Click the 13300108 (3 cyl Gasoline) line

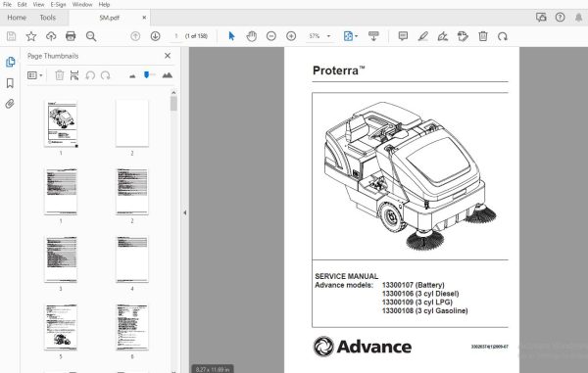click(x=425, y=311)
